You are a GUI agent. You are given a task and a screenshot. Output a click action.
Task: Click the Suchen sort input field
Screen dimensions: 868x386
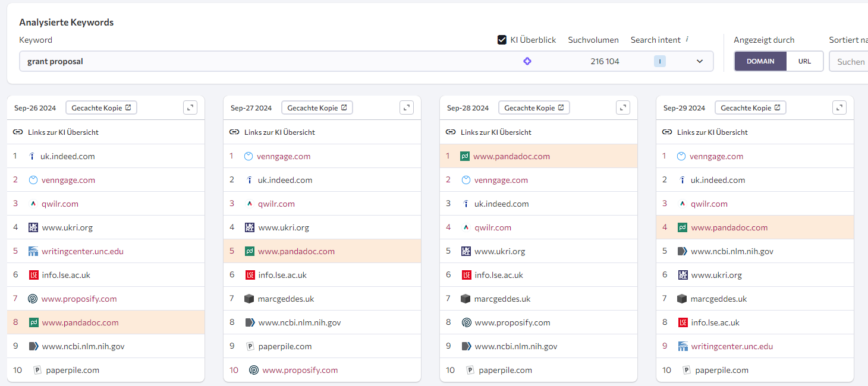click(849, 61)
